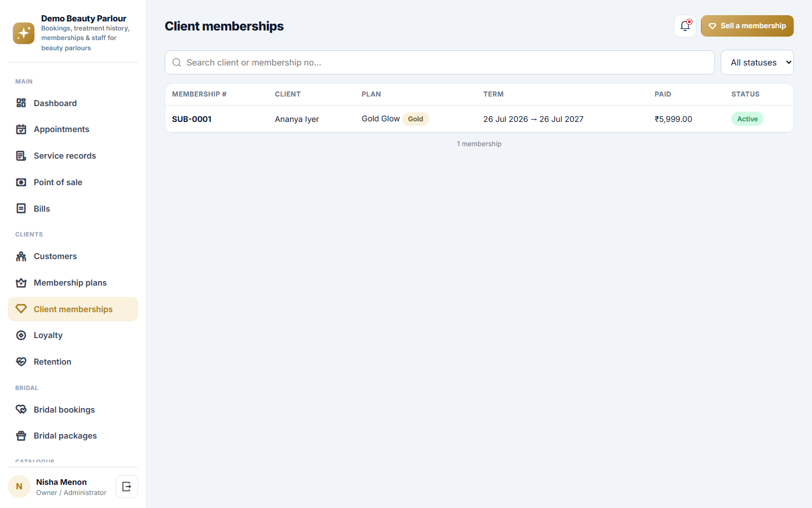The image size is (812, 508).
Task: Open Customers list
Action: coord(73,256)
